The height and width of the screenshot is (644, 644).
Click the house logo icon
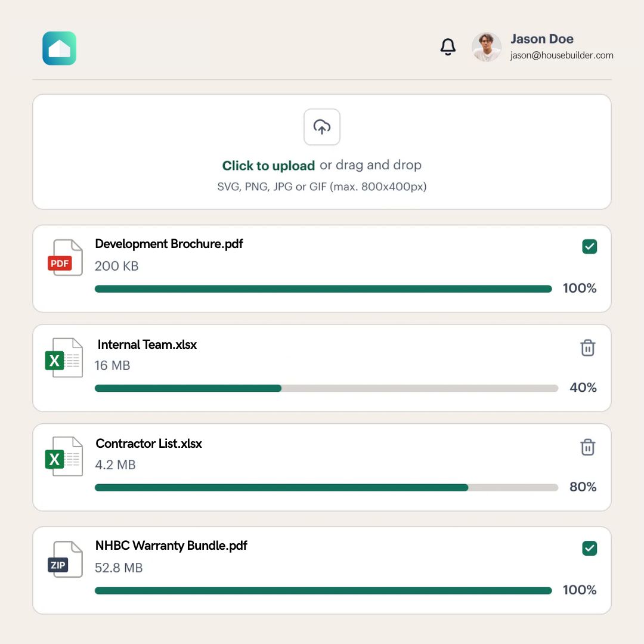click(x=58, y=48)
